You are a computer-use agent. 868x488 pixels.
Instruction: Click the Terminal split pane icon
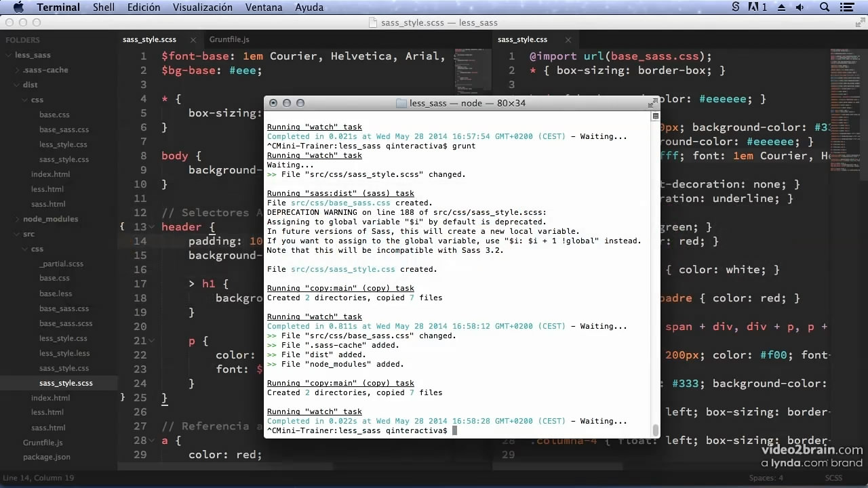pos(656,117)
